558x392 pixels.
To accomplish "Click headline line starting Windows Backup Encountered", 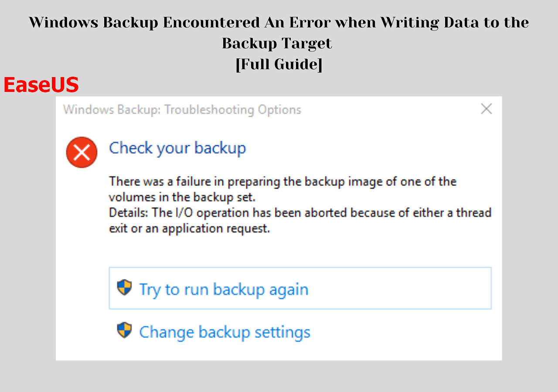I will [279, 23].
